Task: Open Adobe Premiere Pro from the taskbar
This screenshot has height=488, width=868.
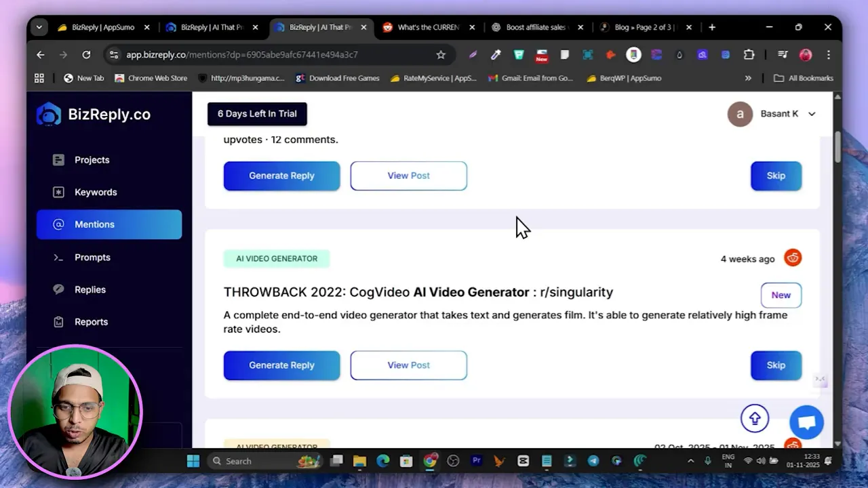Action: coord(477,461)
